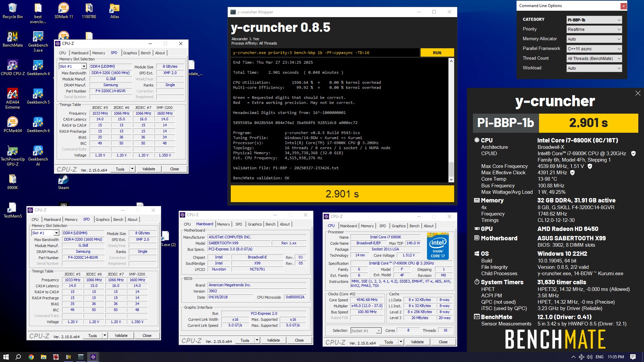The width and height of the screenshot is (644, 362).
Task: Show hidden tray icons chevron
Action: 573,357
